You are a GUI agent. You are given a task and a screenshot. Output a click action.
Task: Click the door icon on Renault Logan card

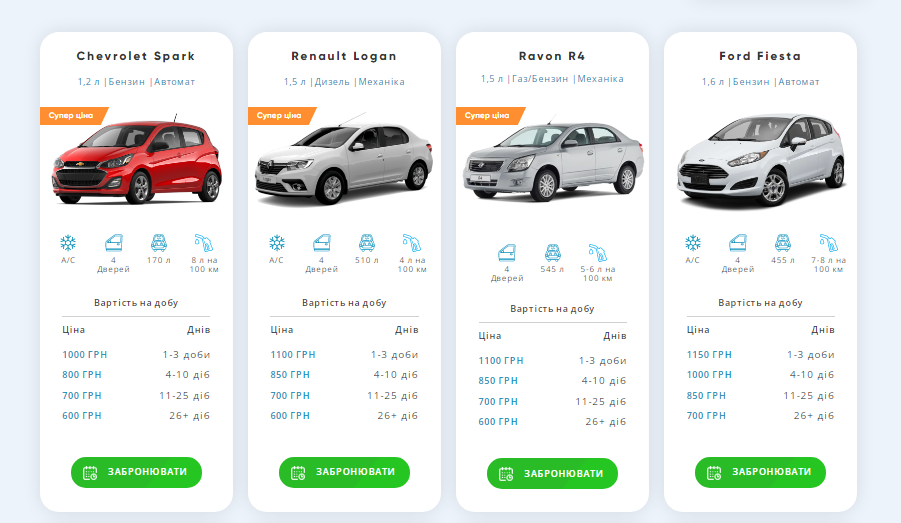[321, 242]
